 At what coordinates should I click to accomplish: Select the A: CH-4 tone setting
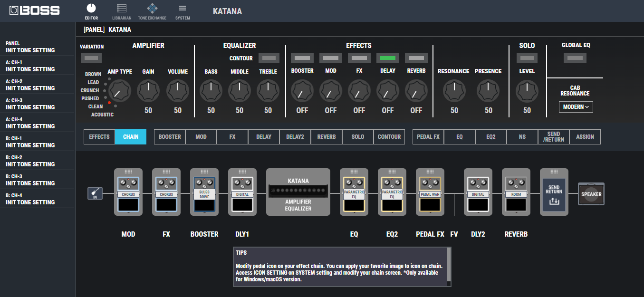tap(37, 123)
